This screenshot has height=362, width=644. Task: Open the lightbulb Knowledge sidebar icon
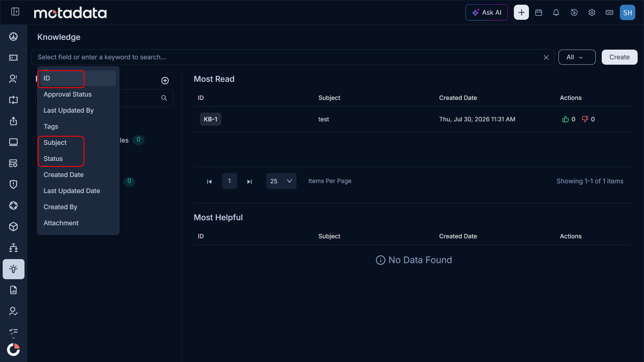13,269
